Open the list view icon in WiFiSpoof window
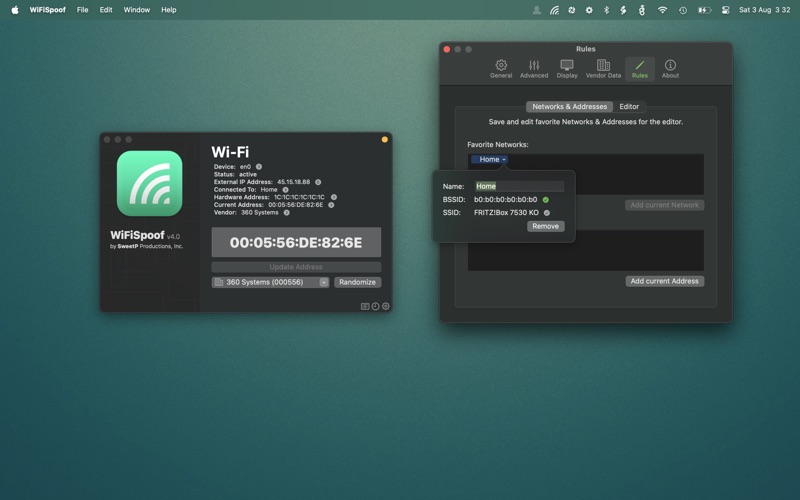 click(365, 306)
